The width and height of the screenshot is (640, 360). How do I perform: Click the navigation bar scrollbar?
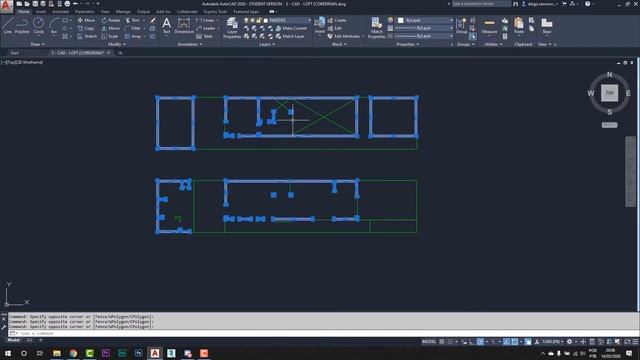pyautogui.click(x=630, y=171)
